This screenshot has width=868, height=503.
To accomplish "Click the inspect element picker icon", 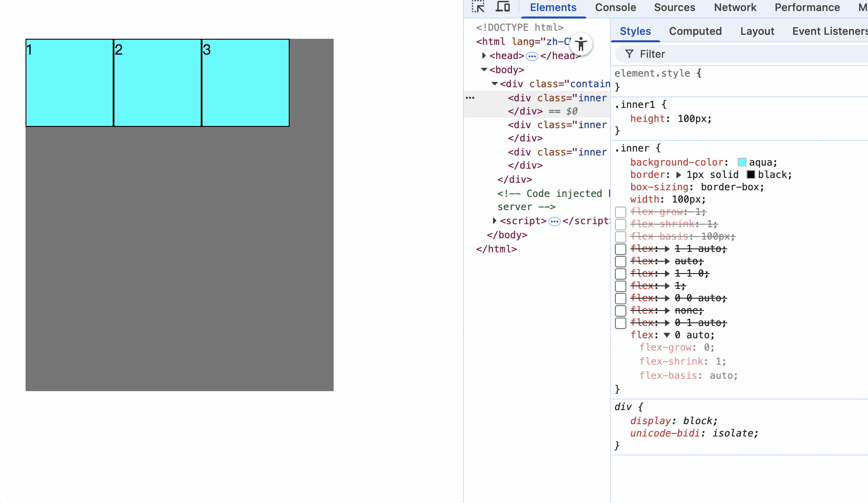I will click(478, 7).
